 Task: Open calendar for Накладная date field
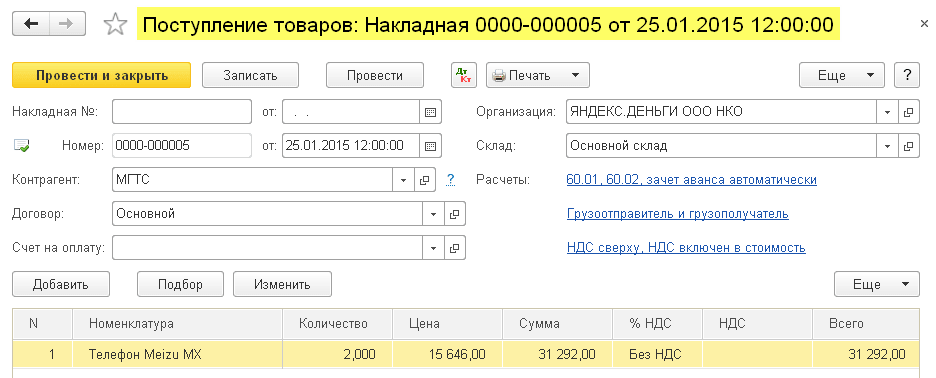click(x=431, y=112)
